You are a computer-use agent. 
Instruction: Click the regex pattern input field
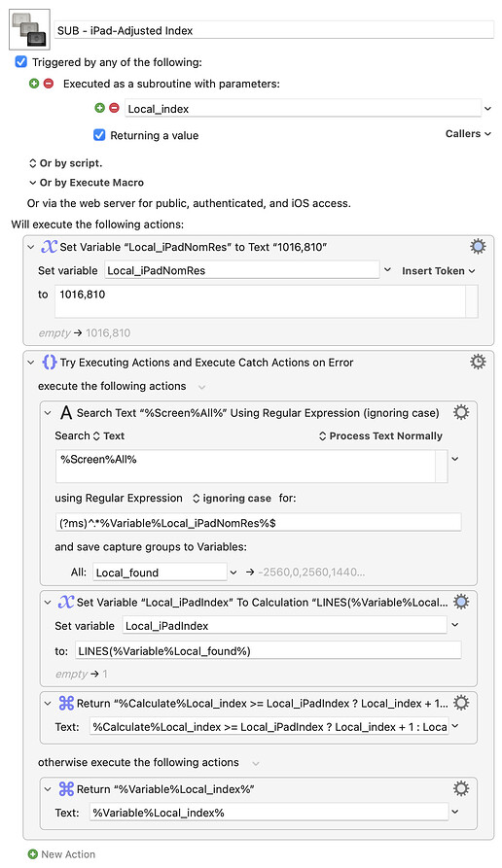coord(258,523)
